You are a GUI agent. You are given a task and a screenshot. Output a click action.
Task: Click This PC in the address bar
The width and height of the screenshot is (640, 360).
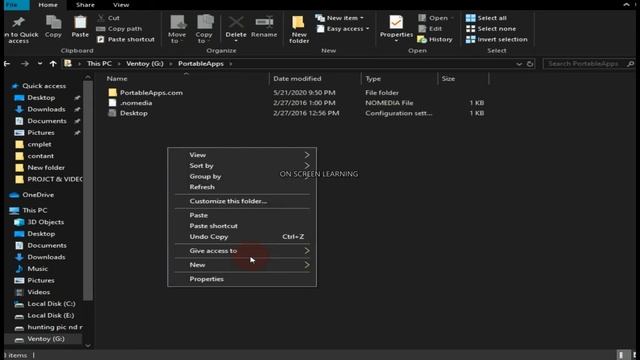click(x=99, y=64)
